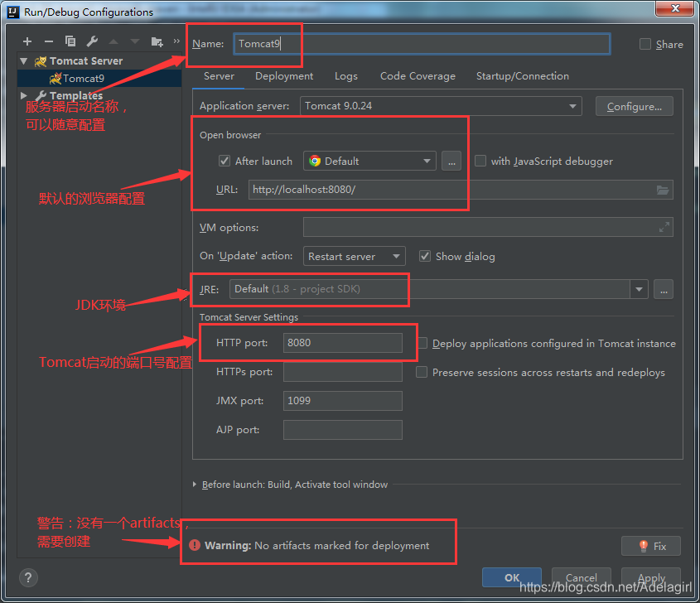This screenshot has height=603, width=700.
Task: Click the Configure... button
Action: [635, 106]
